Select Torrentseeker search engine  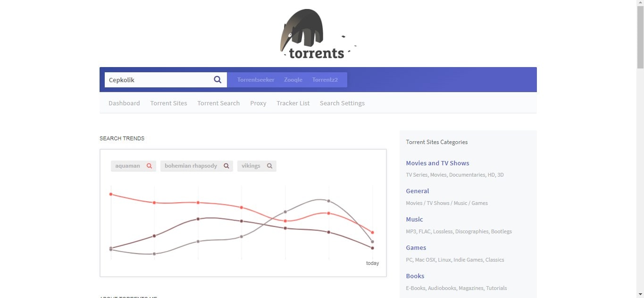pyautogui.click(x=256, y=80)
